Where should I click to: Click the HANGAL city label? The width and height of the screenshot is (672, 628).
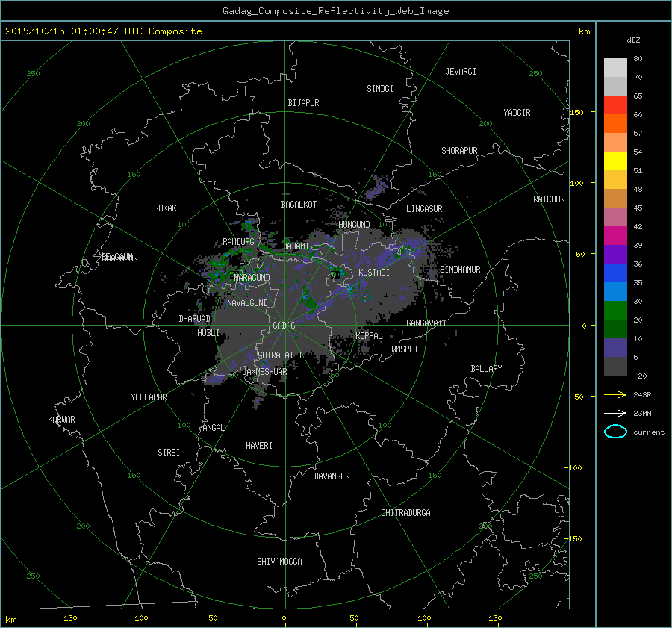click(x=211, y=428)
